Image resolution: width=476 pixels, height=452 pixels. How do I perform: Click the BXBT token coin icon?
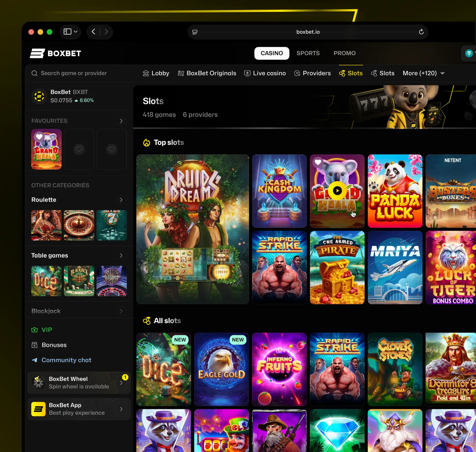[x=39, y=96]
